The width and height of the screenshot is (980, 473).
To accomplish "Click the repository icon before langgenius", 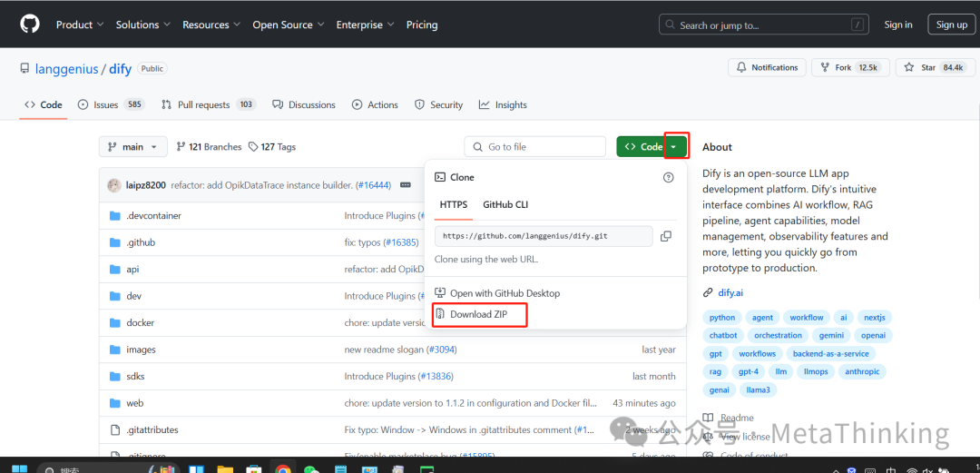I will [24, 69].
